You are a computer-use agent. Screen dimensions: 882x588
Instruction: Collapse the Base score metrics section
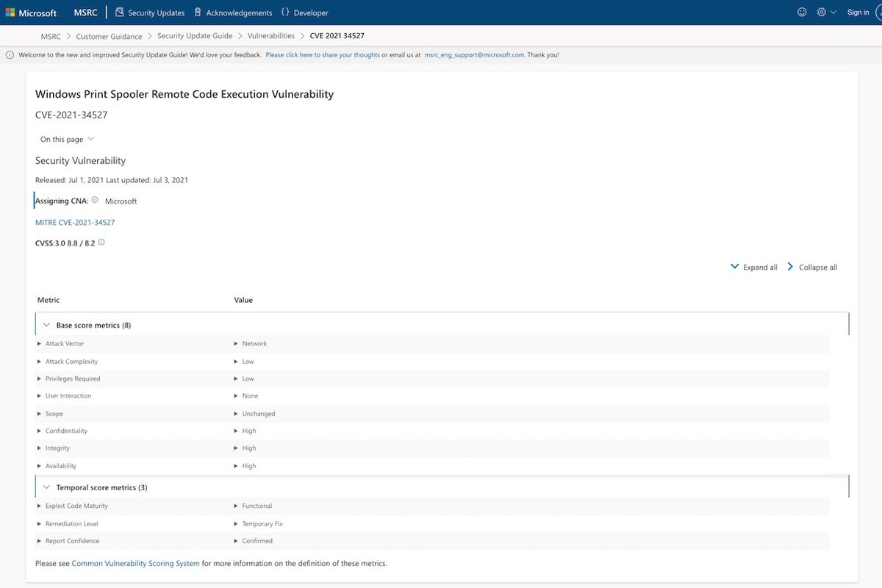tap(46, 325)
